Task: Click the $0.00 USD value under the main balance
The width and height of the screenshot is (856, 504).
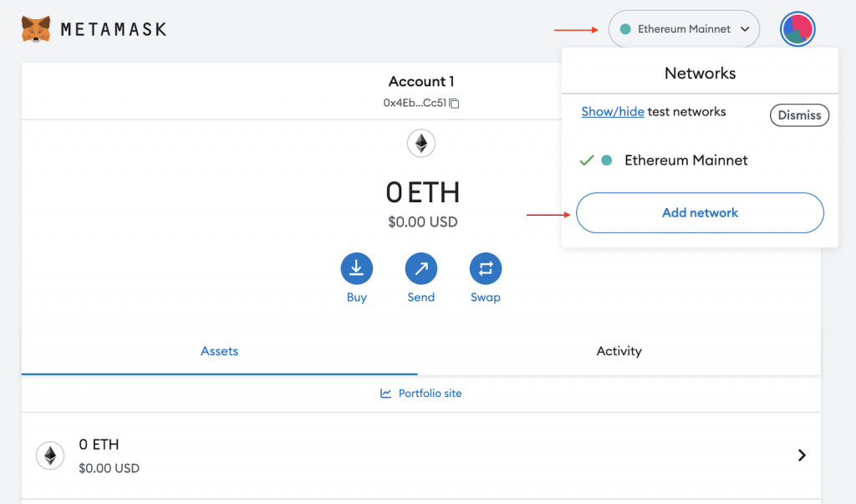Action: pos(422,221)
